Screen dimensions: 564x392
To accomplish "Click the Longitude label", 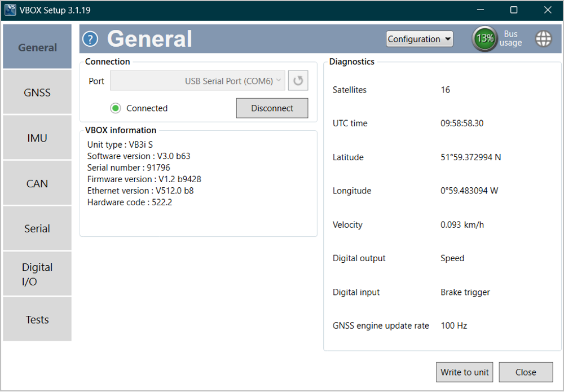I will (352, 191).
